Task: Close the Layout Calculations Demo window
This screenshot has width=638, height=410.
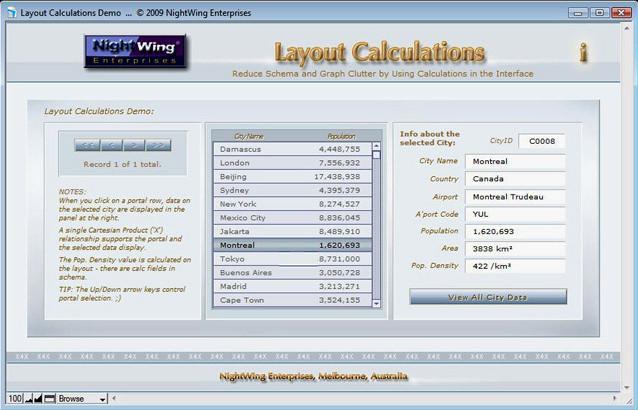Action: 621,13
